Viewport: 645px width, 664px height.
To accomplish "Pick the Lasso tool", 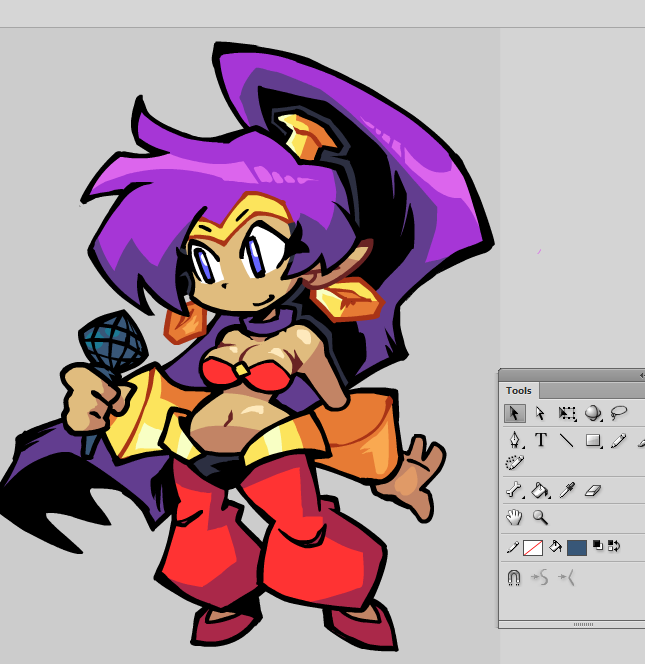I will [x=619, y=412].
